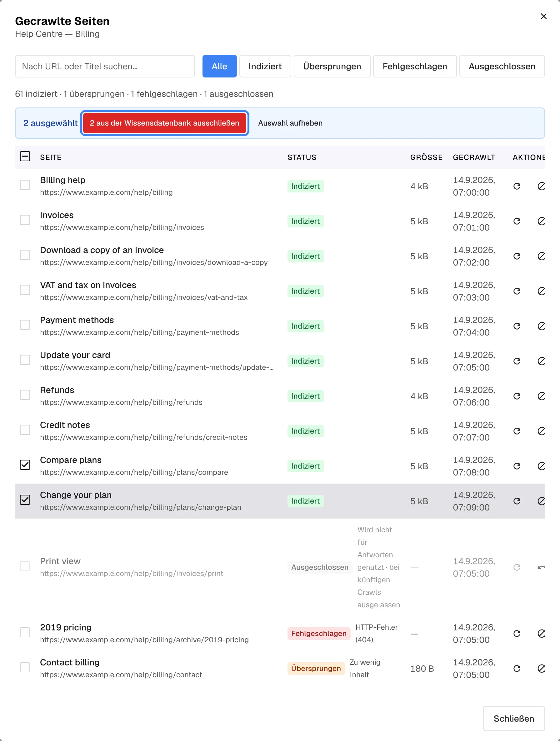The height and width of the screenshot is (741, 560).
Task: Recrawl the failed 2019 pricing page
Action: tap(517, 634)
